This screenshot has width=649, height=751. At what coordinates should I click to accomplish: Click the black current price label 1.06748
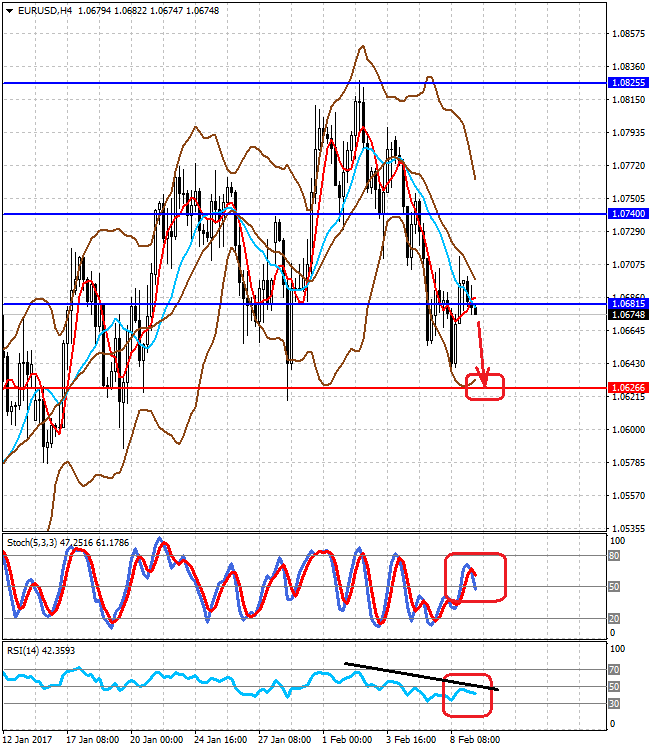(x=628, y=315)
